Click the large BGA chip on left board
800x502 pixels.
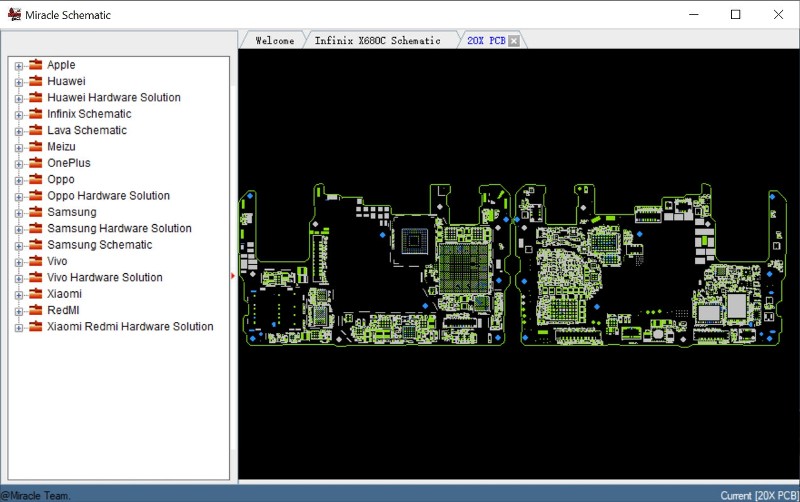[463, 268]
